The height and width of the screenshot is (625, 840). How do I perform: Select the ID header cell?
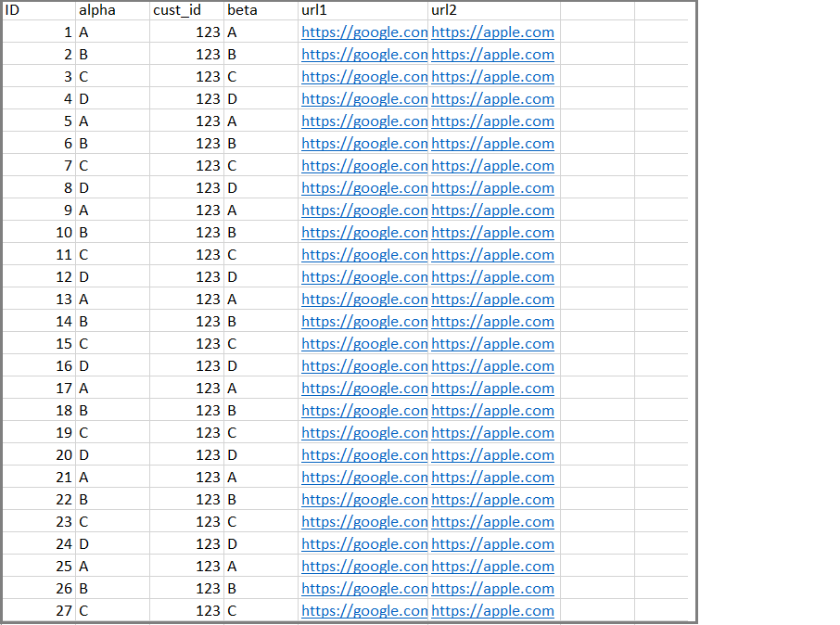(x=38, y=10)
